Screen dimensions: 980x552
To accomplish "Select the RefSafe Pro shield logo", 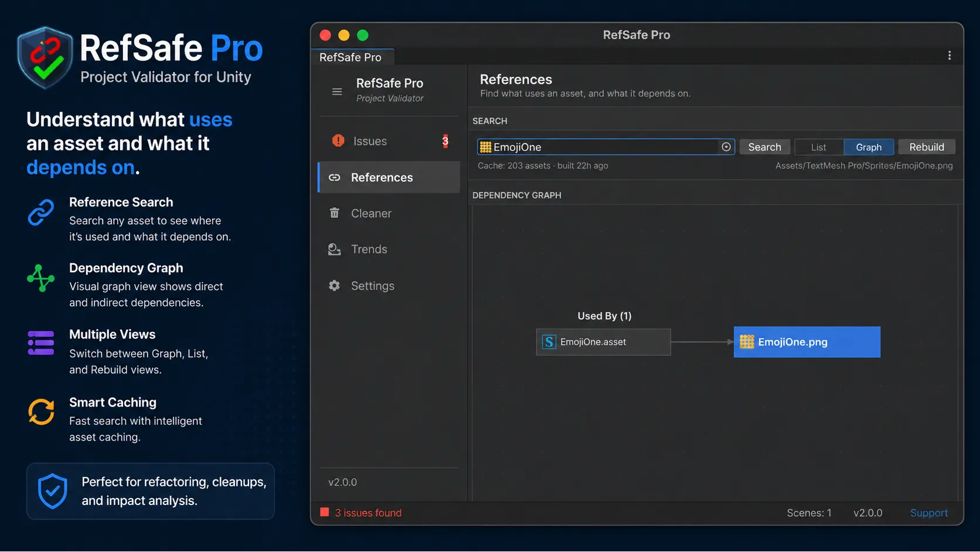I will [x=45, y=57].
